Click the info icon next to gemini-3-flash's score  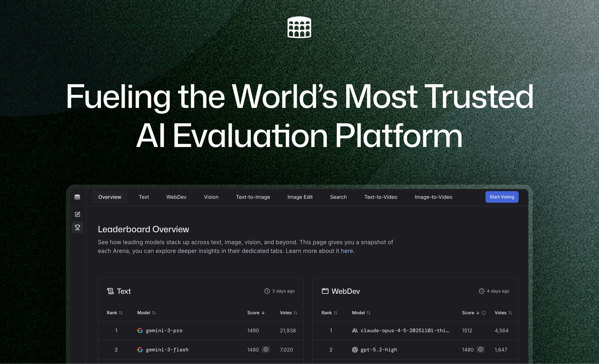tap(265, 349)
